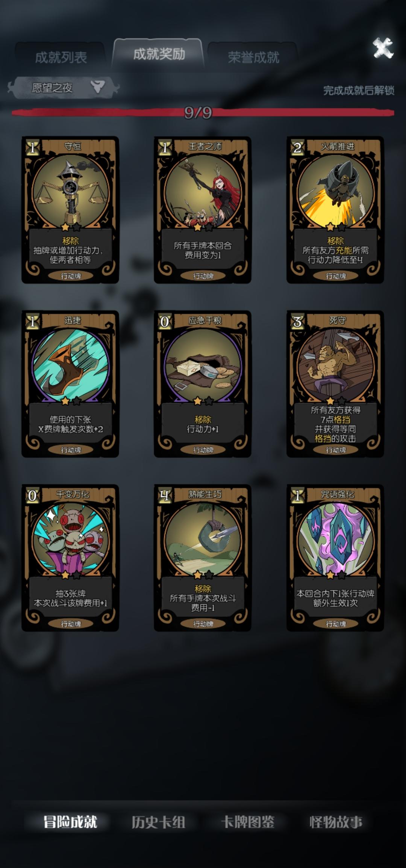The image size is (406, 868).
Task: Open 历史卡组 in the bottom navigation
Action: coord(158,822)
